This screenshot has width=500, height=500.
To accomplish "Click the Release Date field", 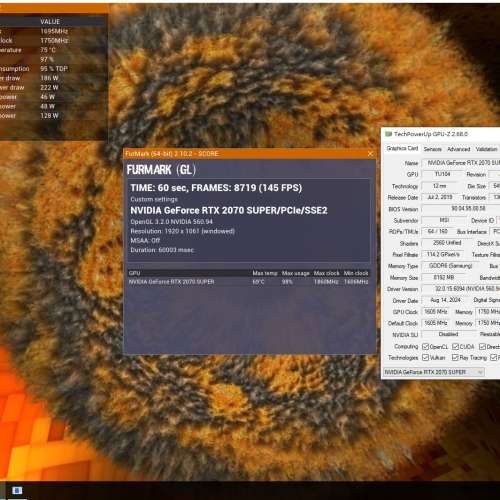I will coord(440,197).
